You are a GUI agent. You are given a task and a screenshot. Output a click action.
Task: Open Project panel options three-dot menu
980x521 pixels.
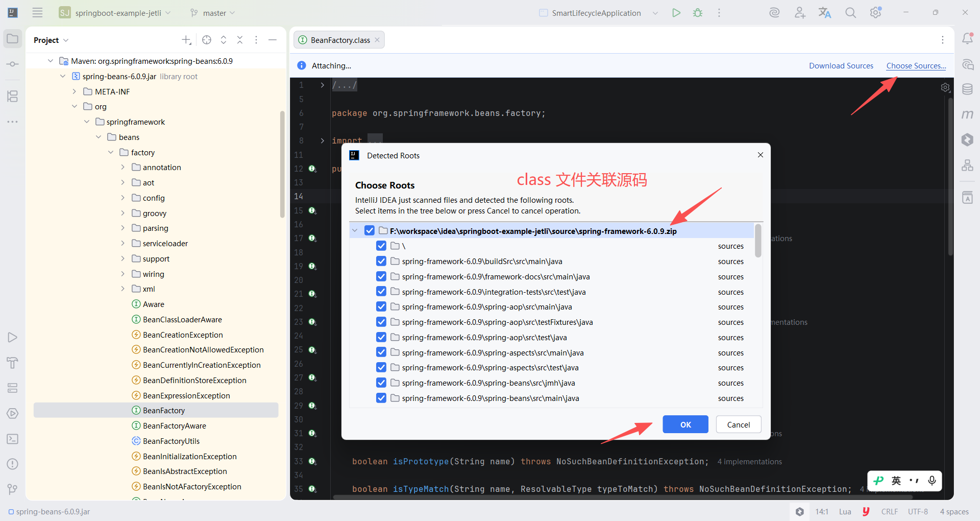click(x=256, y=40)
